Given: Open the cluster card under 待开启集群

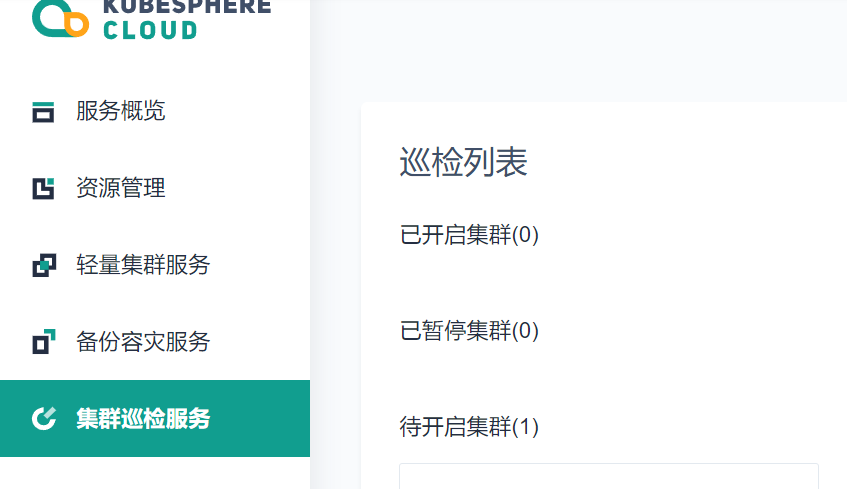Looking at the screenshot, I should 609,476.
